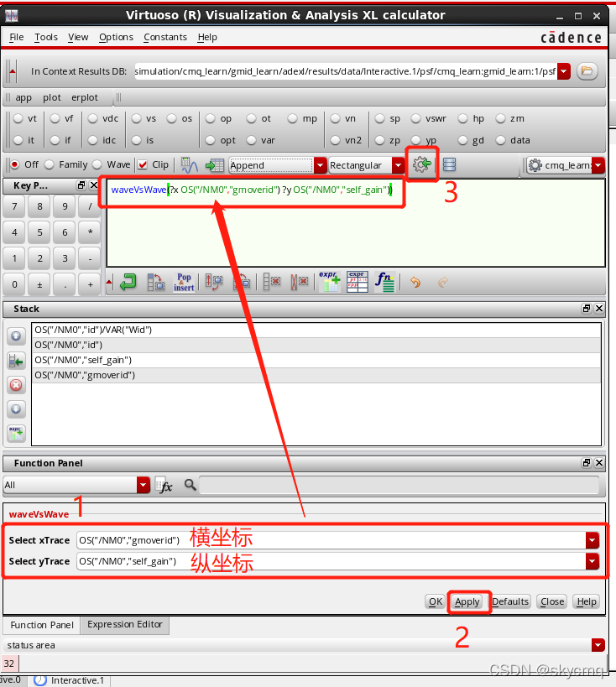The height and width of the screenshot is (687, 616).
Task: Switch to the Expression Editor tab
Action: pyautogui.click(x=125, y=624)
